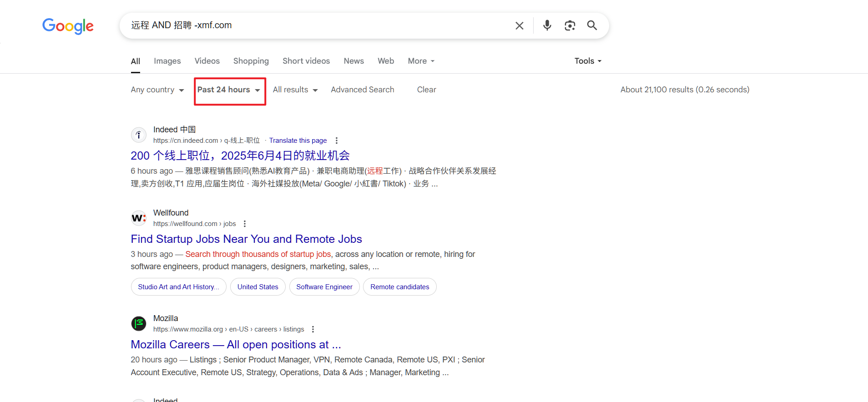Clear the search box with the X icon
Image resolution: width=868 pixels, height=402 pixels.
point(519,25)
